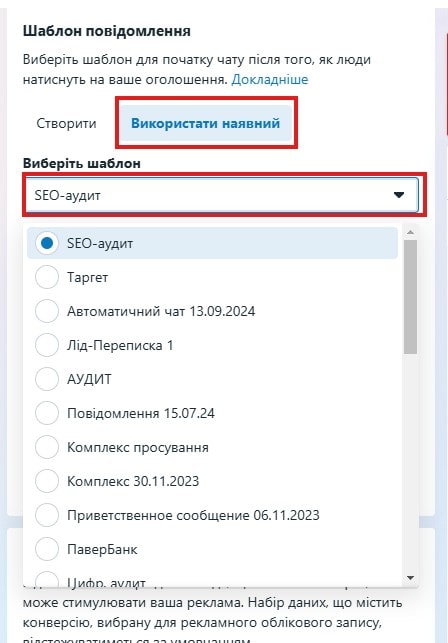Viewport: 448px width, 643px height.
Task: Open the Докладніше link
Action: tap(270, 79)
